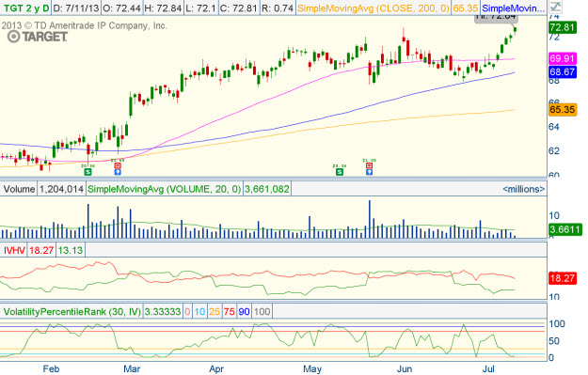Image resolution: width=588 pixels, height=375 pixels.
Task: Click the late-February red conference call phone icon
Action: pyautogui.click(x=118, y=165)
